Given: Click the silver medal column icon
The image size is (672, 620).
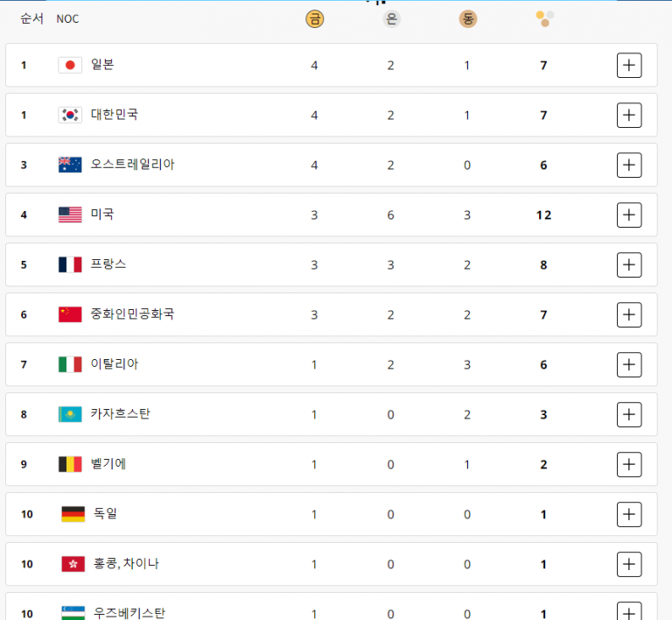Looking at the screenshot, I should [x=391, y=18].
